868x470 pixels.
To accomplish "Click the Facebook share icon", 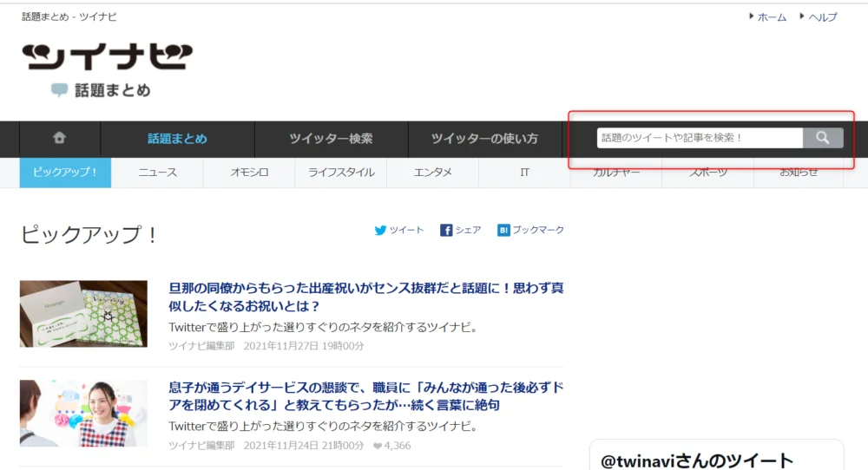I will 446,230.
